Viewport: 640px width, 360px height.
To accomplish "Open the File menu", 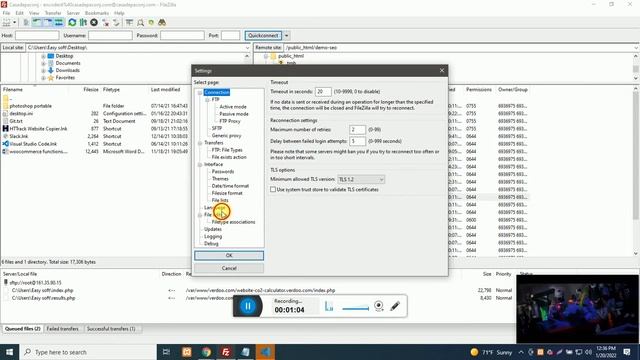I will [x=7, y=13].
